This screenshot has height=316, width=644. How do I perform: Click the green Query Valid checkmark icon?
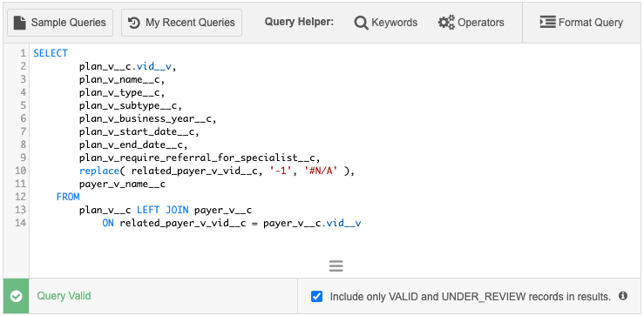point(17,296)
